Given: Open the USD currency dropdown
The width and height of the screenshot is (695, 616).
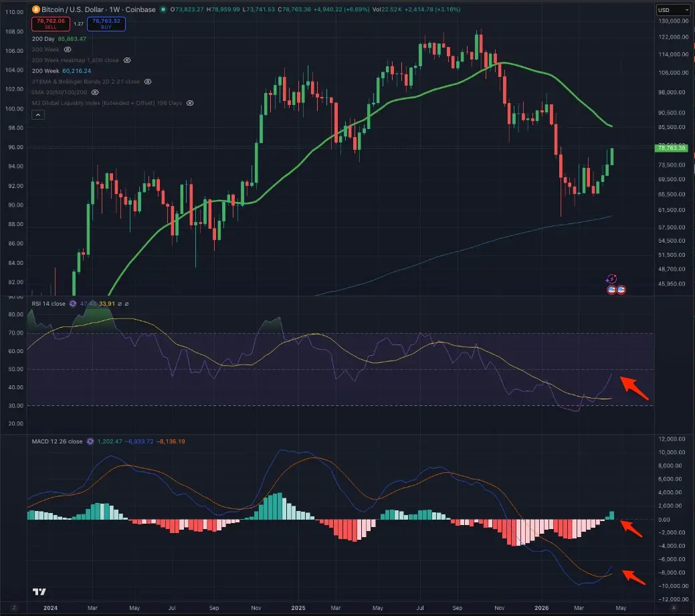Looking at the screenshot, I should [x=673, y=10].
